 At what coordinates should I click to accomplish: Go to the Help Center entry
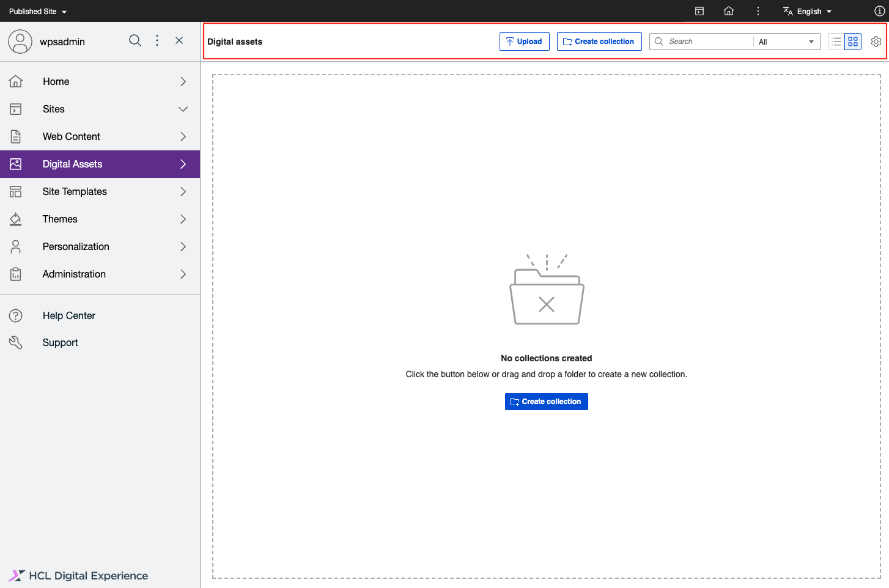68,315
